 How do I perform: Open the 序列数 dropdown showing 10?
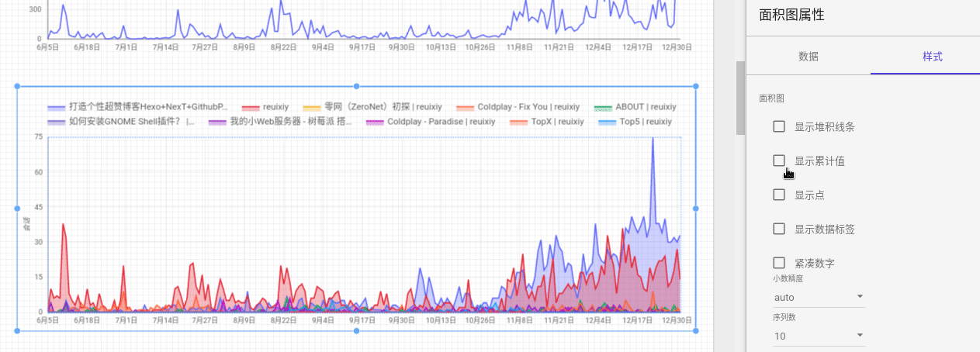pyautogui.click(x=819, y=336)
